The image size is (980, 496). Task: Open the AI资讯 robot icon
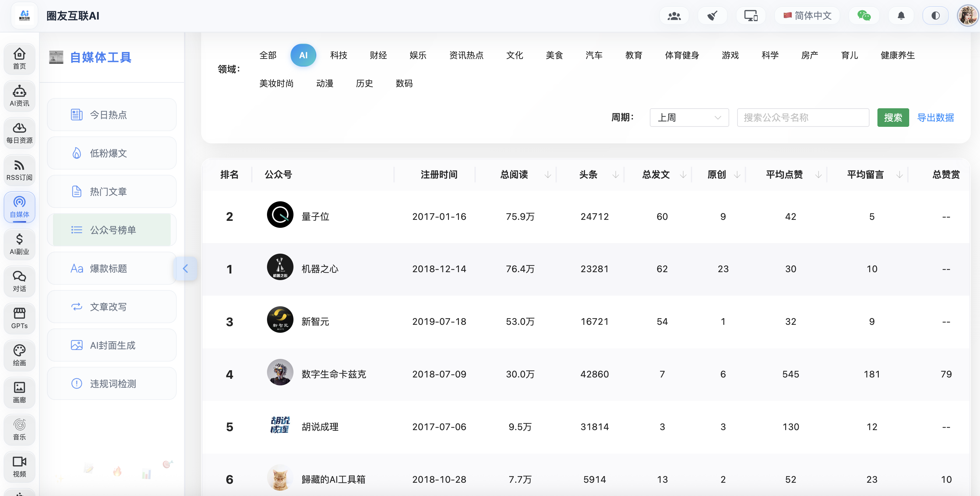click(x=20, y=96)
